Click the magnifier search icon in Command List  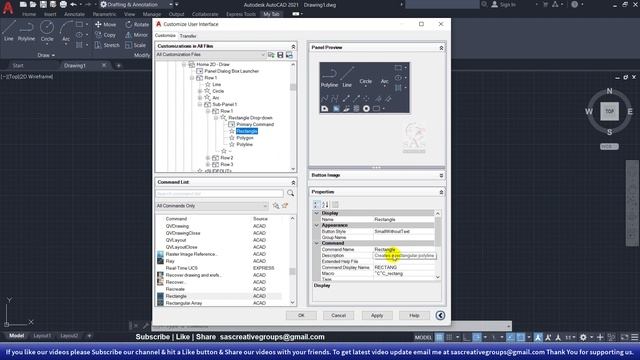tap(290, 193)
